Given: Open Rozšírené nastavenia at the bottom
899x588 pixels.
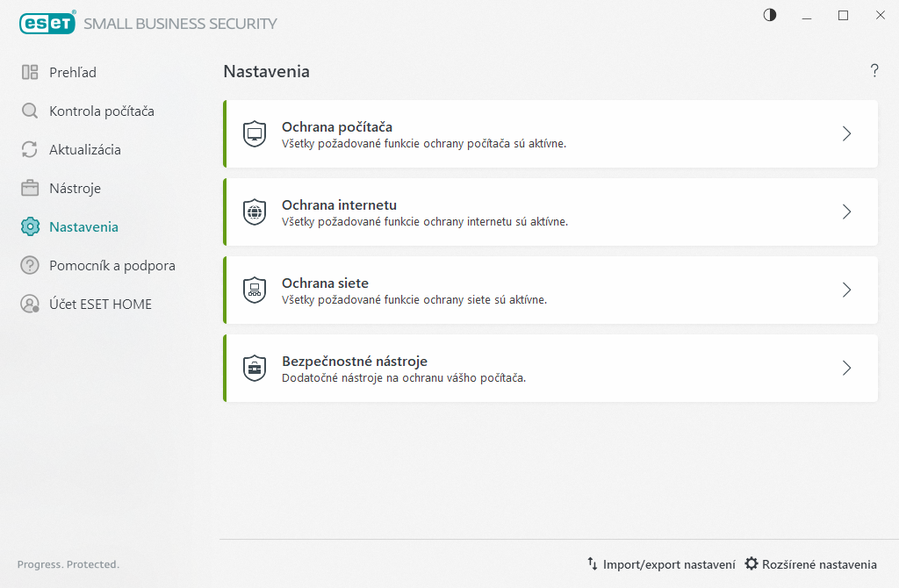Looking at the screenshot, I should pyautogui.click(x=810, y=564).
